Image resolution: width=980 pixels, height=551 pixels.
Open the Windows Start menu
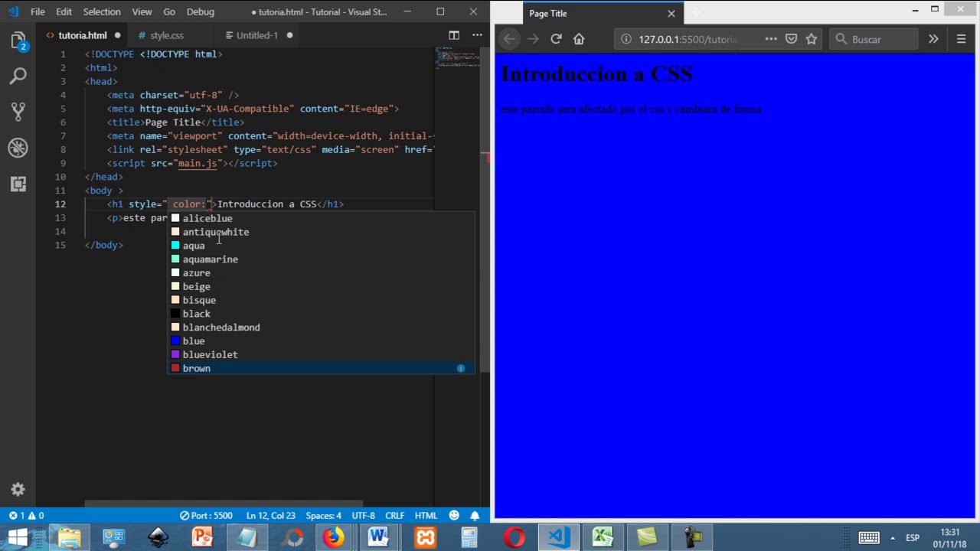pyautogui.click(x=18, y=537)
